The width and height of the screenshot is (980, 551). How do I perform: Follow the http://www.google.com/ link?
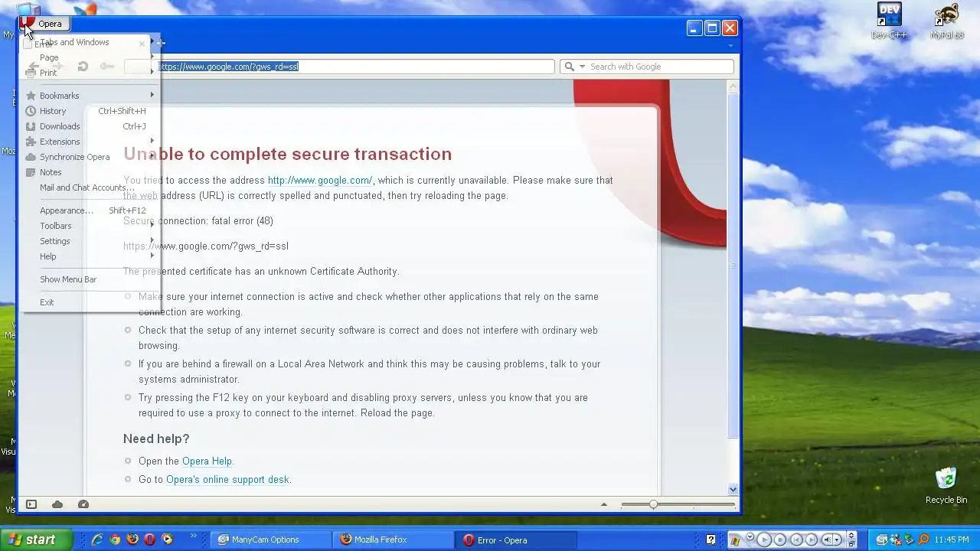320,181
